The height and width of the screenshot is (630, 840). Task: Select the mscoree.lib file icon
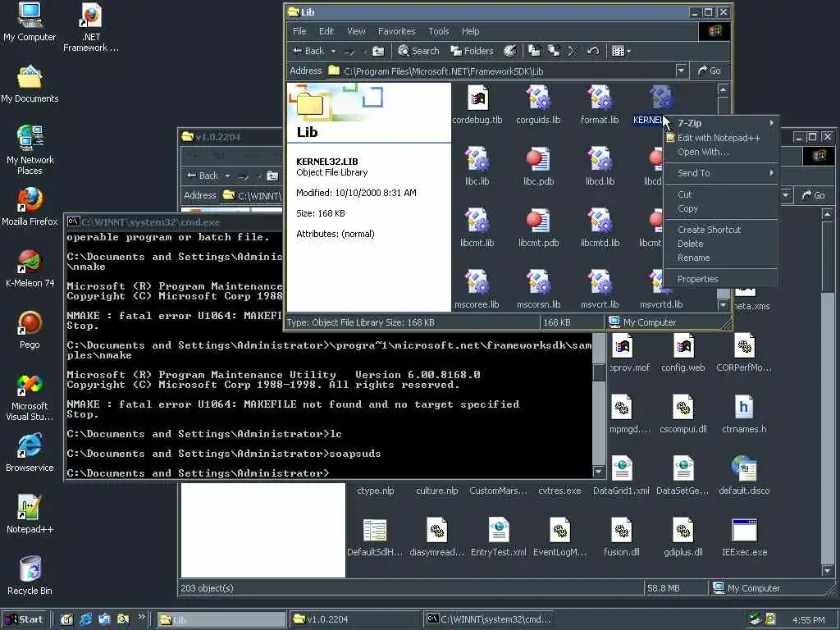[477, 283]
